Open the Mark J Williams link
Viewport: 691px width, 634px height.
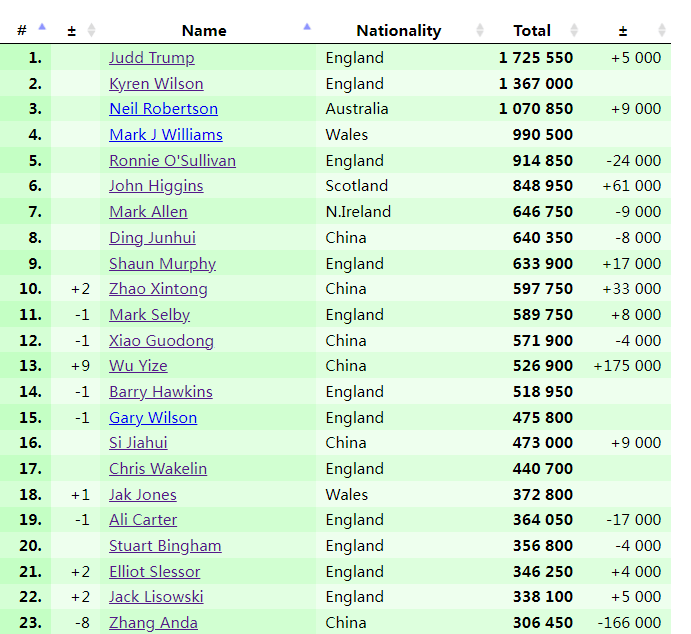pos(166,135)
